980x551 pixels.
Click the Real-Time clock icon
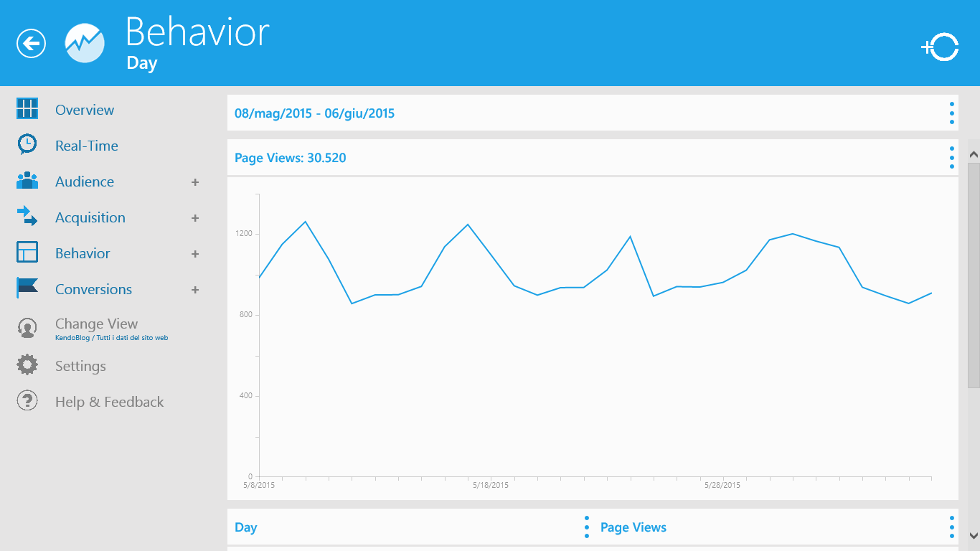27,145
